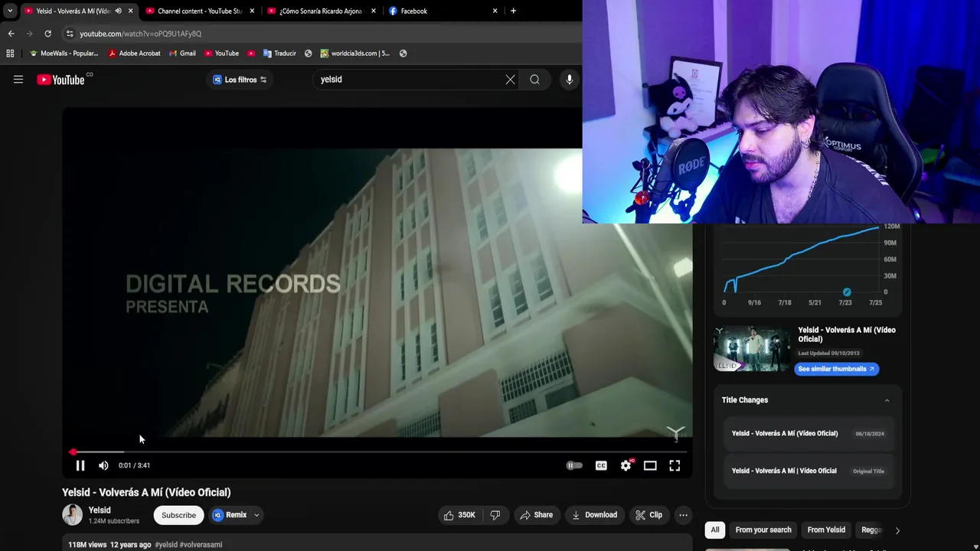This screenshot has width=980, height=551.
Task: Close the Yelsid video tab
Action: 131,11
